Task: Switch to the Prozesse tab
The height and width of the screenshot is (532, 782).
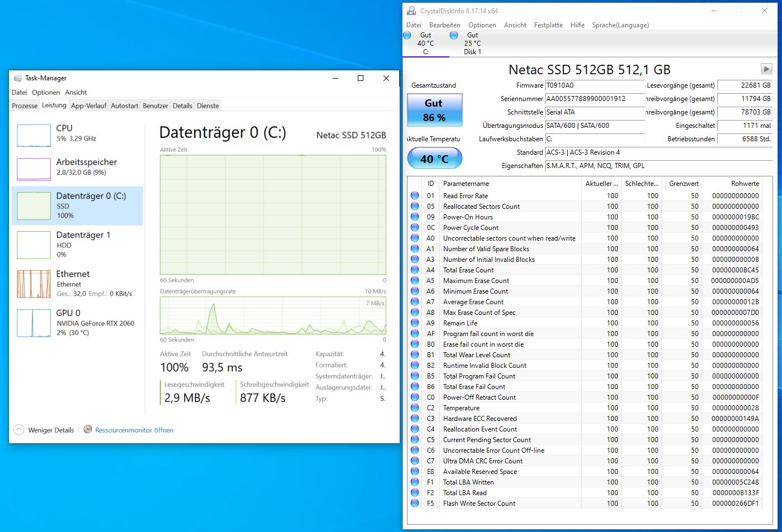Action: click(25, 106)
